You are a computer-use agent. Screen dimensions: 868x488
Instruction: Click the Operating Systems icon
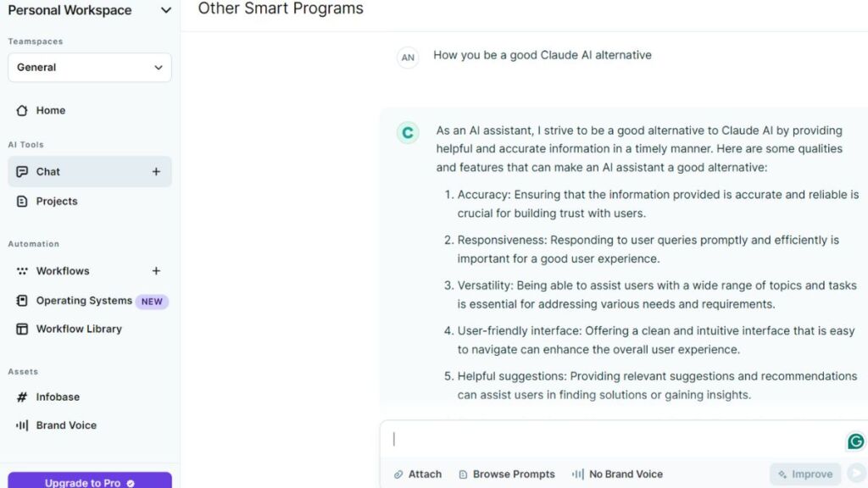22,301
